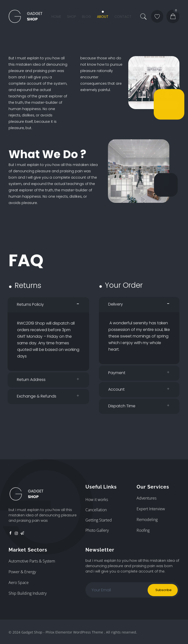This screenshot has width=188, height=644.
Task: Open the wishlist heart icon
Action: pos(157,17)
